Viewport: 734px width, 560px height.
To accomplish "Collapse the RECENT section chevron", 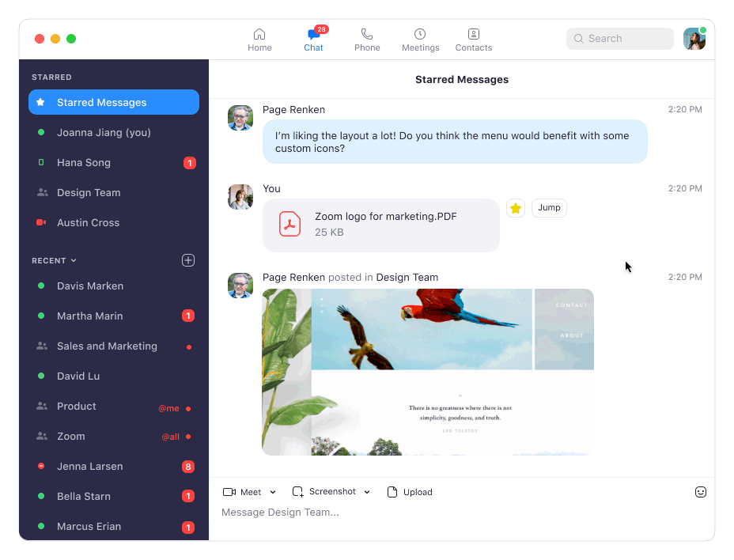I will (x=74, y=259).
